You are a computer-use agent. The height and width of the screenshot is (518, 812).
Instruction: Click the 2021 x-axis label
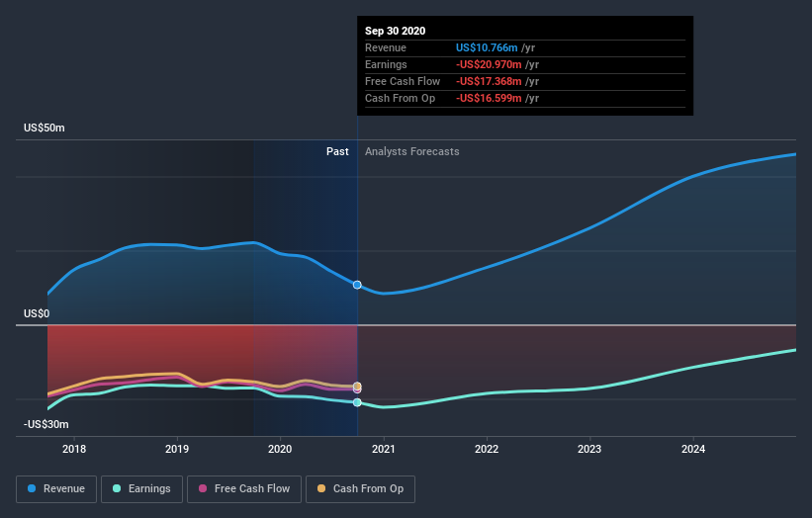pyautogui.click(x=383, y=449)
